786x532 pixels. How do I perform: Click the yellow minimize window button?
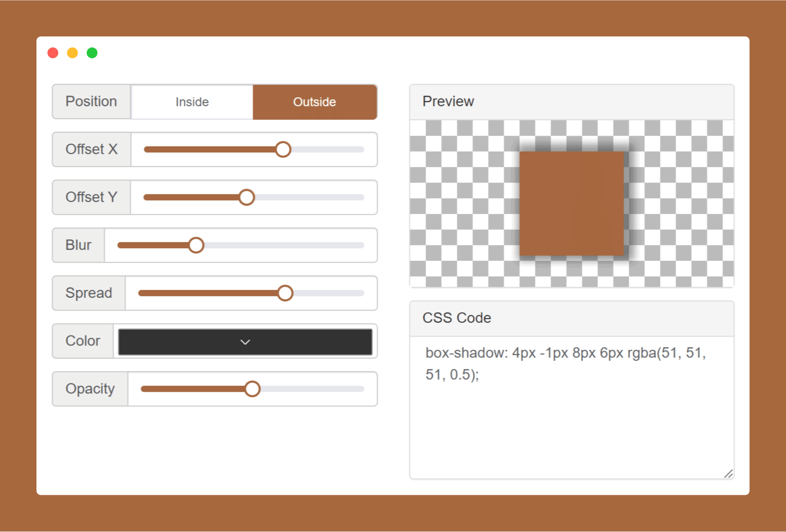(73, 53)
